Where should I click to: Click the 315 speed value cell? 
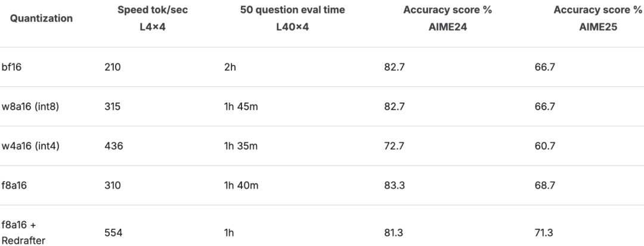coord(112,107)
